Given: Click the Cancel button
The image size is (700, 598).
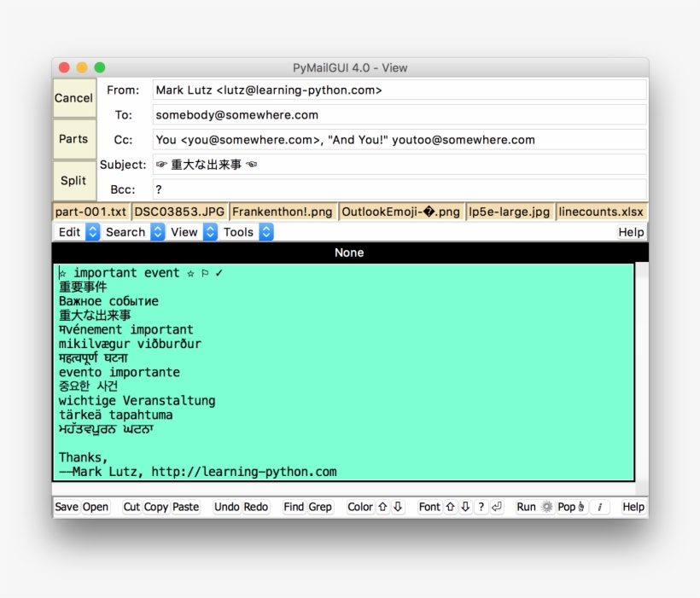Looking at the screenshot, I should point(74,98).
